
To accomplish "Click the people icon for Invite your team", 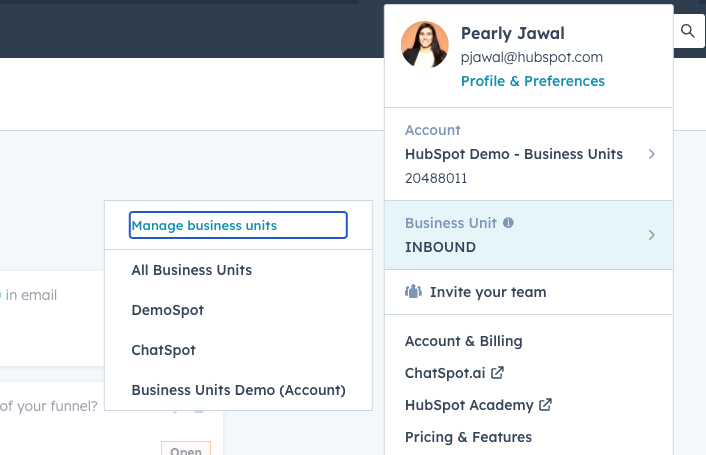I will point(413,292).
